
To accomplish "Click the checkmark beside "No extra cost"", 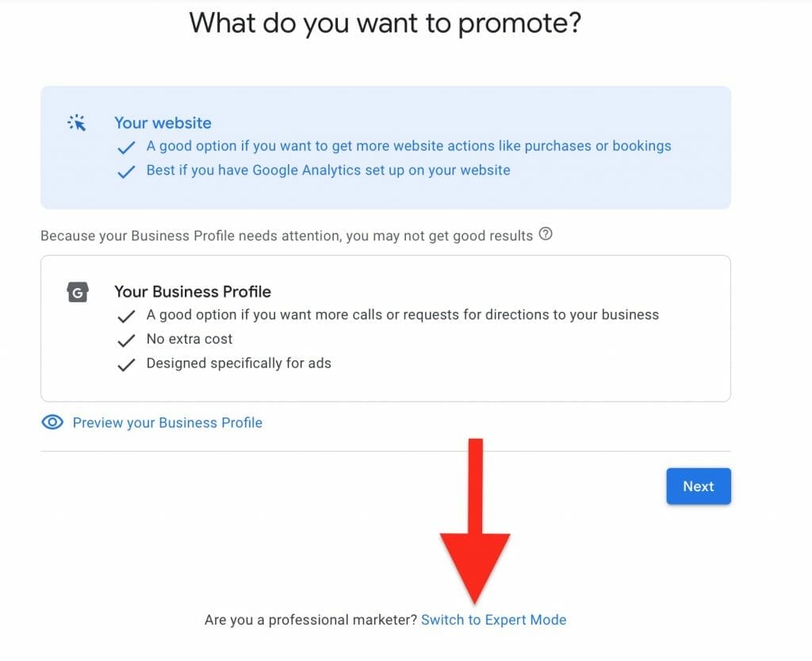I will tap(126, 340).
